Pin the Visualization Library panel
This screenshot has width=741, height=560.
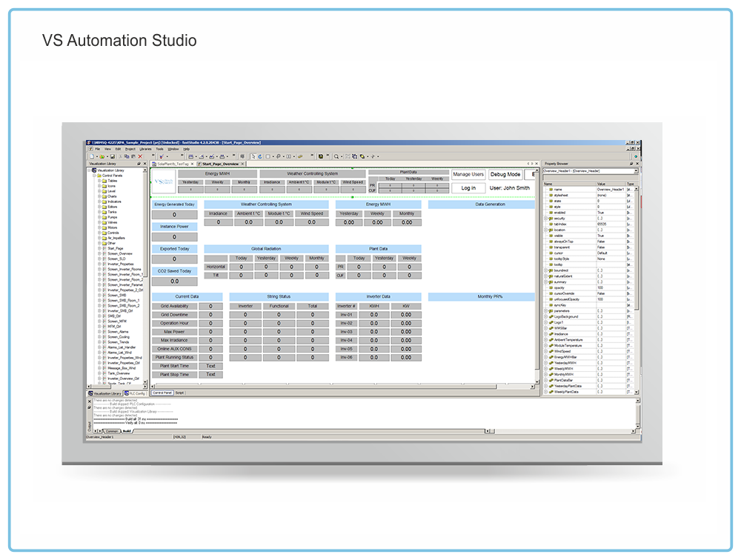[139, 164]
